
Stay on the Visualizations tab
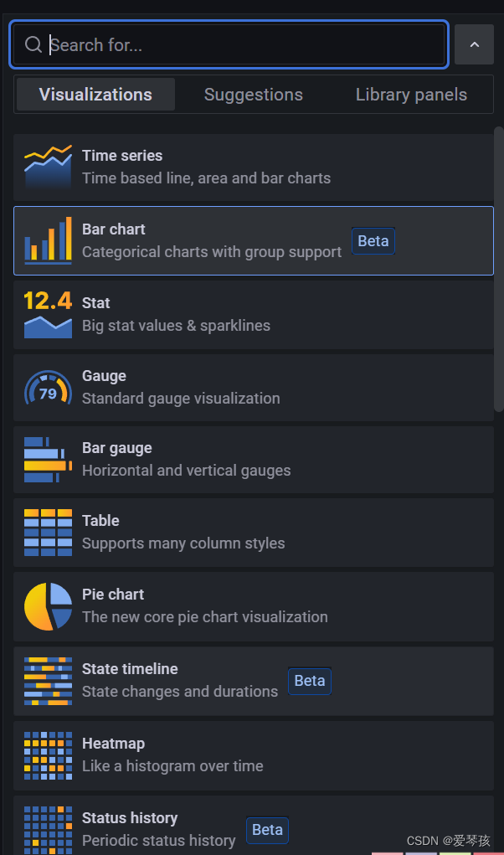[95, 94]
